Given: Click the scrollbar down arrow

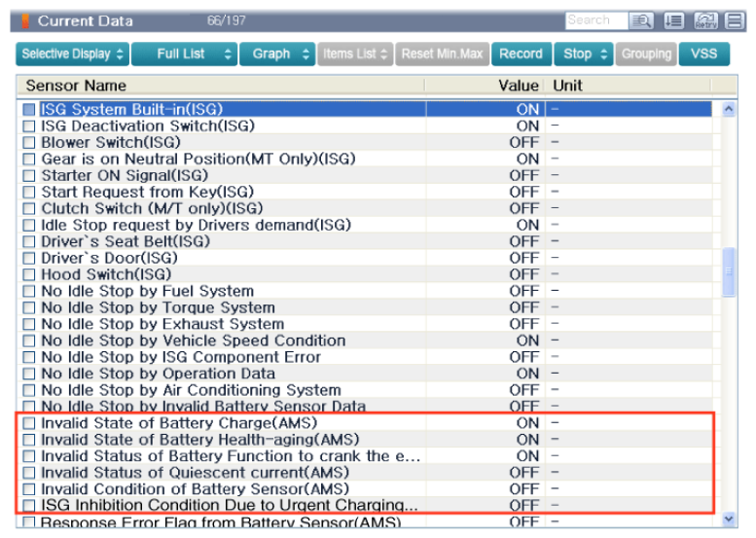Looking at the screenshot, I should 729,520.
